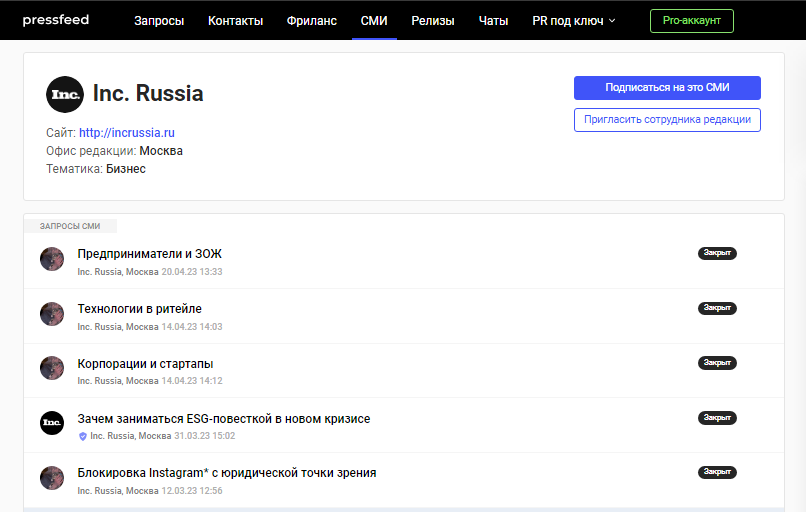Open request Корпорации и стартапы
806x512 pixels.
145,363
